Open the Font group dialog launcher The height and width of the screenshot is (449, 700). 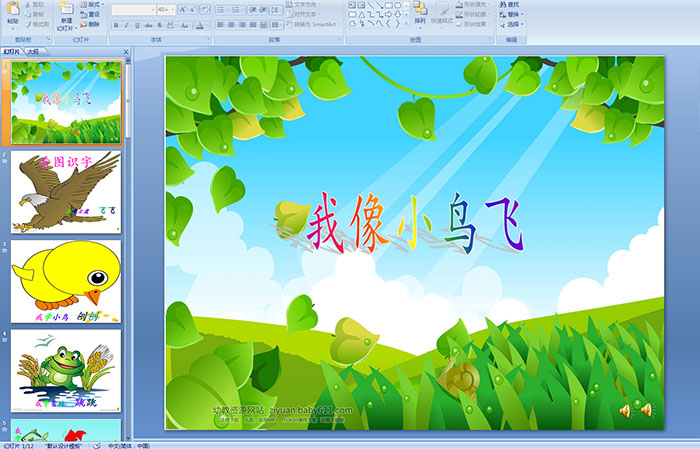(x=208, y=39)
